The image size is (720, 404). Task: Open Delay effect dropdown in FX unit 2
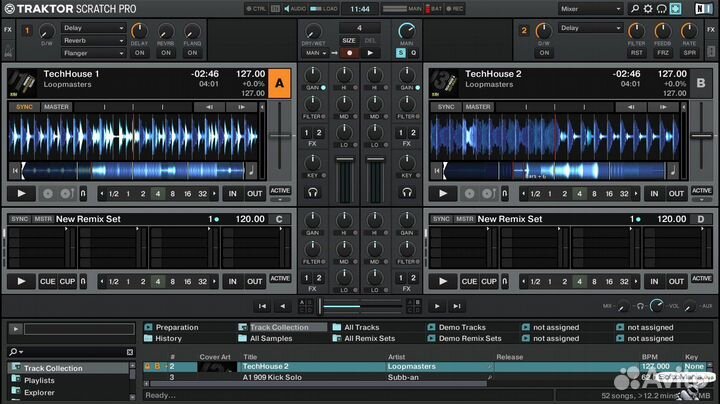point(590,28)
